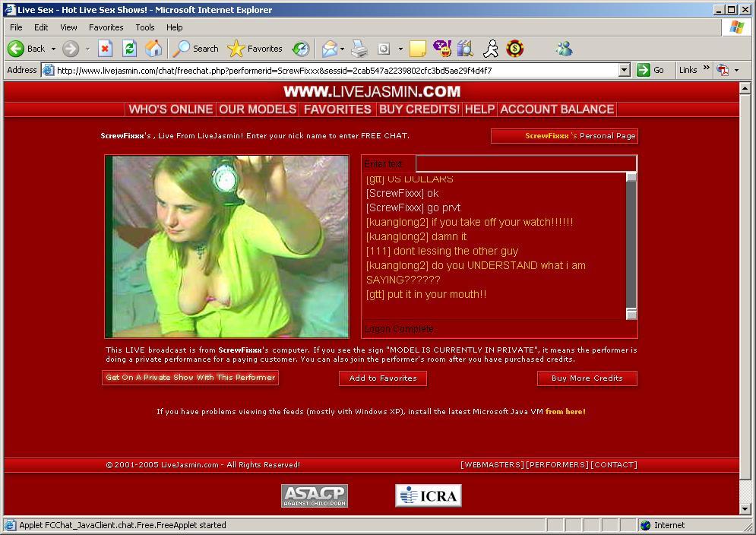Go to the Home page via house icon
This screenshot has width=756, height=535.
(x=153, y=49)
